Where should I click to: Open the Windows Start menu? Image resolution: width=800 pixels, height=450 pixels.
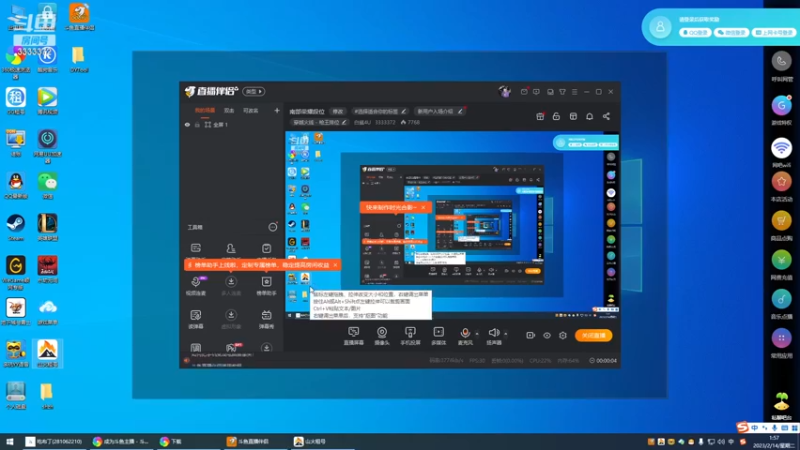[x=9, y=441]
